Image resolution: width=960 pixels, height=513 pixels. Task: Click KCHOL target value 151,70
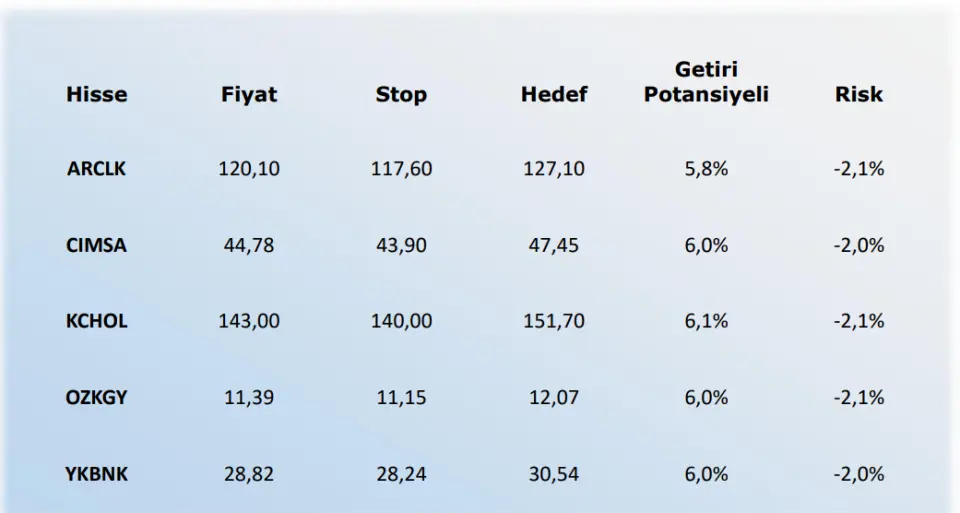pos(553,321)
